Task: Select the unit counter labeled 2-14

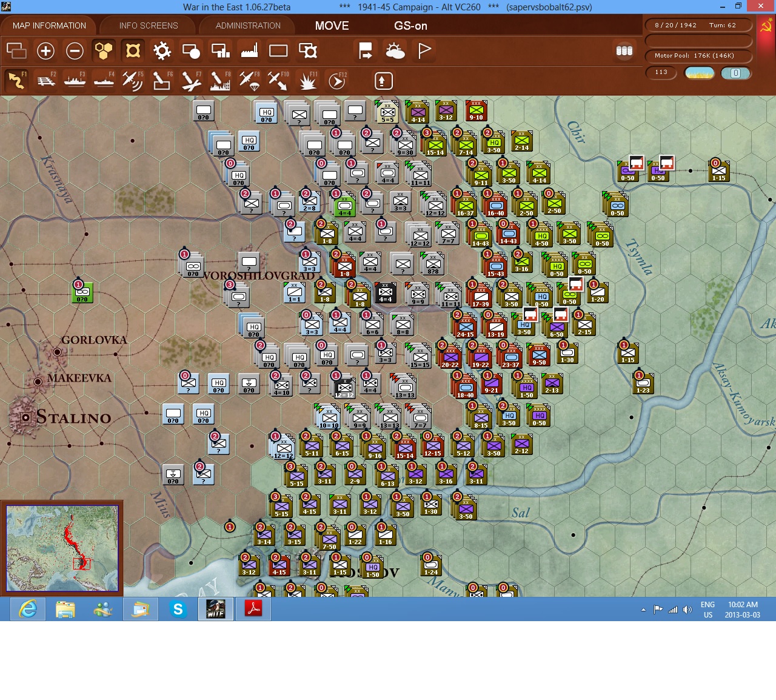Action: (521, 141)
